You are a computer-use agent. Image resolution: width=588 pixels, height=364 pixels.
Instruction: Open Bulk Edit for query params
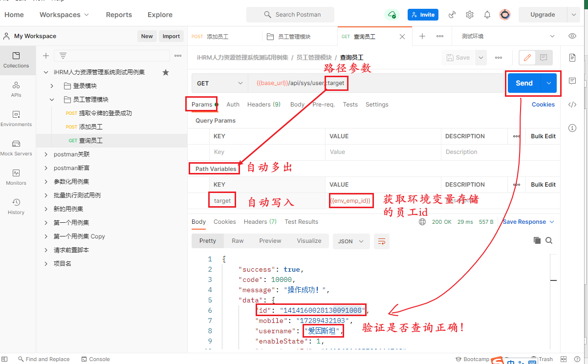(543, 136)
